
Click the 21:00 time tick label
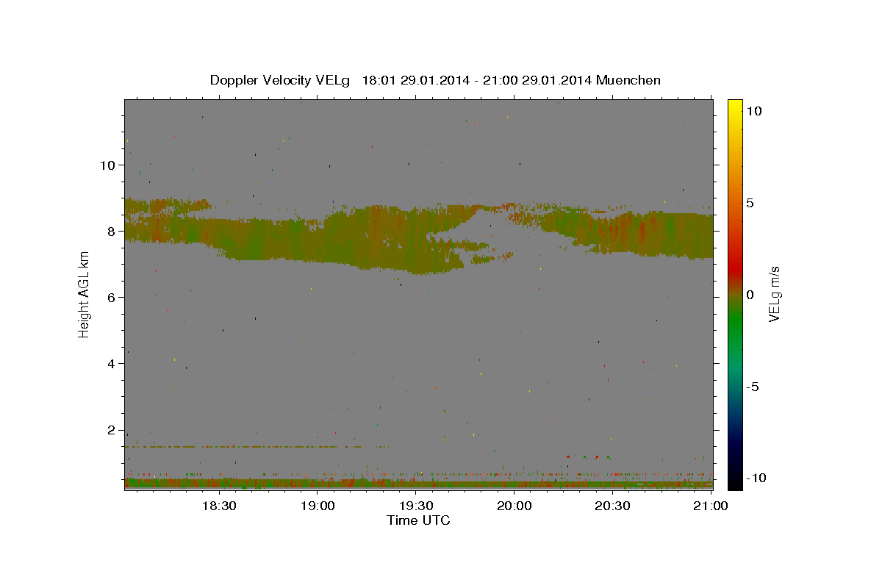(x=711, y=506)
